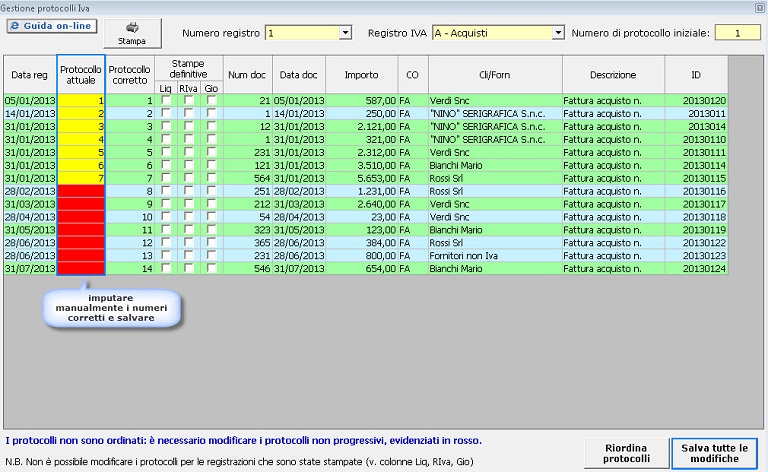
Task: Click Data doc cell 31/05/2013
Action: pyautogui.click(x=299, y=230)
